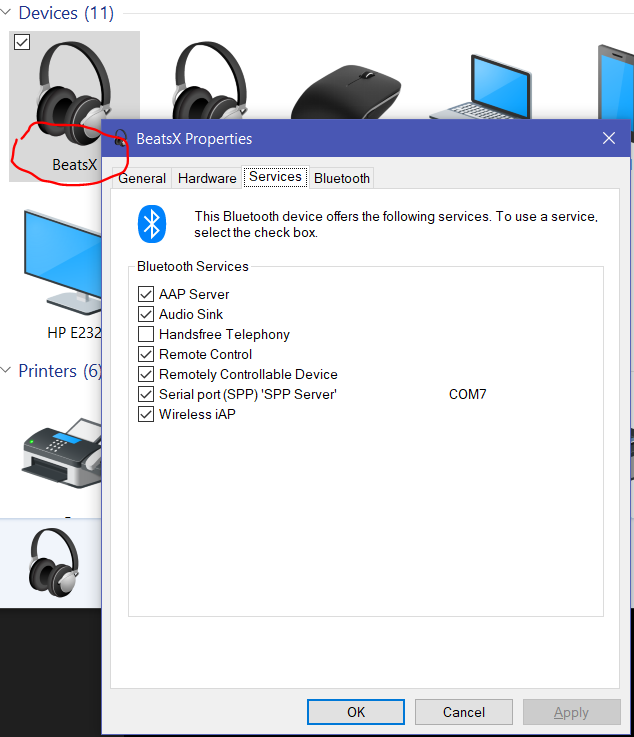Click the BeatsX Properties title bar icon
The width and height of the screenshot is (634, 737).
point(120,139)
